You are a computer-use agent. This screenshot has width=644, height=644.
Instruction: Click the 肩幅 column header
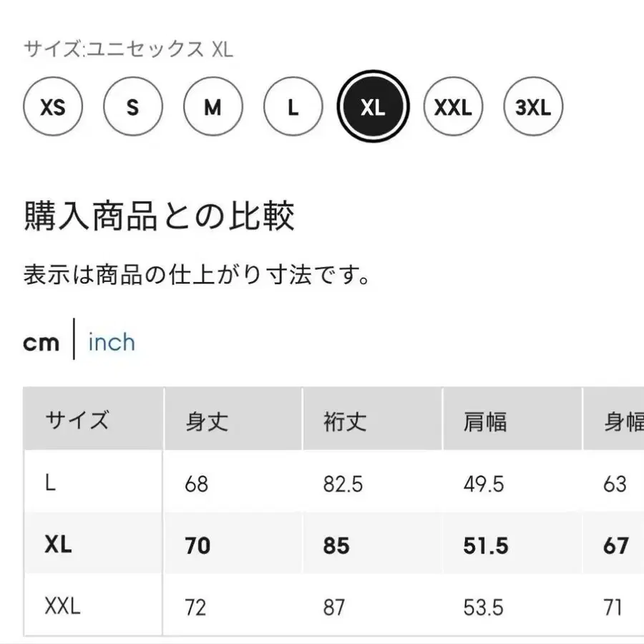pyautogui.click(x=484, y=421)
